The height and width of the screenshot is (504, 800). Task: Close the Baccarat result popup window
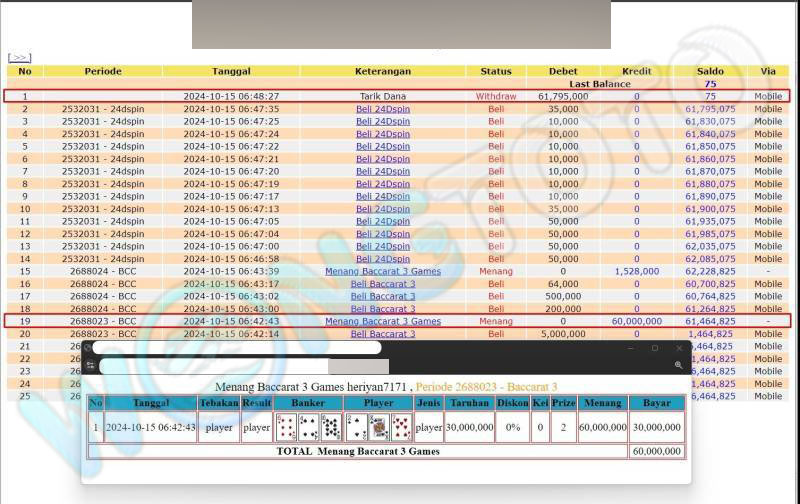(679, 348)
